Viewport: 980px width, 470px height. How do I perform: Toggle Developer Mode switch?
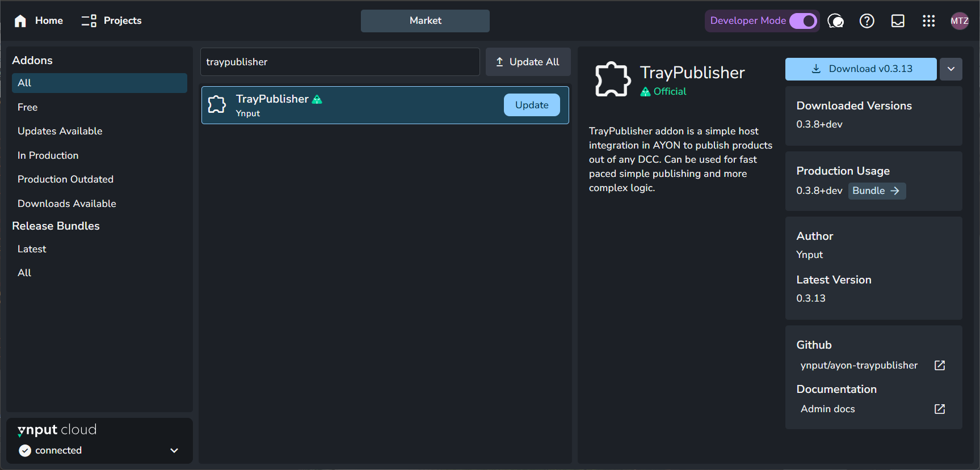coord(803,21)
